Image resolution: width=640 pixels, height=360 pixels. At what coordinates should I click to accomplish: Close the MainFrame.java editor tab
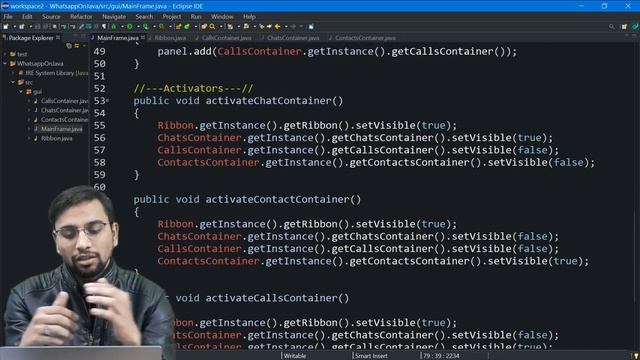click(143, 38)
